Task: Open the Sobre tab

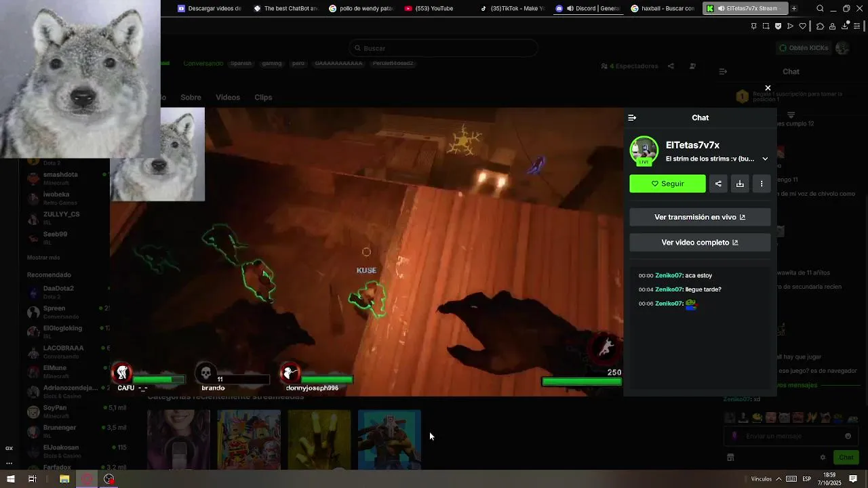Action: click(191, 98)
